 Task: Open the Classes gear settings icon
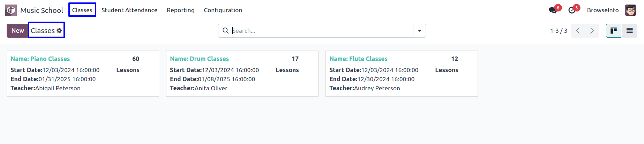tap(59, 31)
